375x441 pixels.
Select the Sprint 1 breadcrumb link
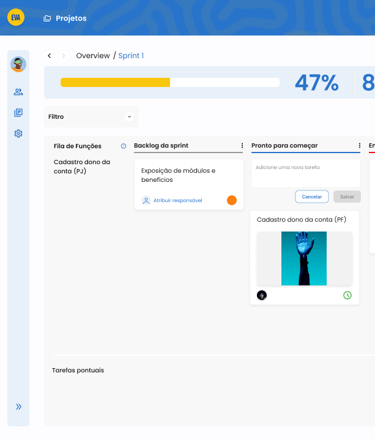[131, 56]
